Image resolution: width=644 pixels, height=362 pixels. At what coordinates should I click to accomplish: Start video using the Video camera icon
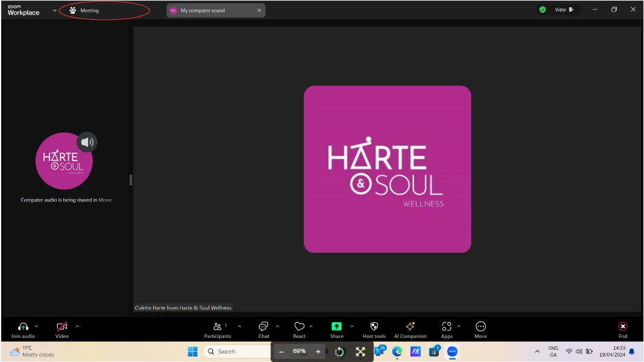coord(62,326)
